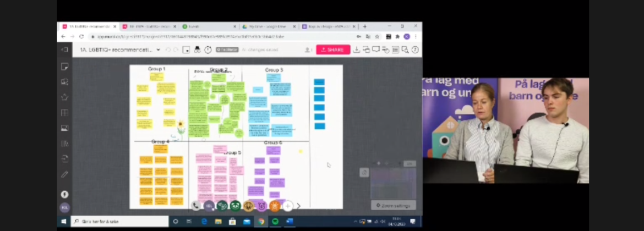The image size is (644, 231).
Task: Open the timer in the top toolbar
Action: [x=208, y=50]
